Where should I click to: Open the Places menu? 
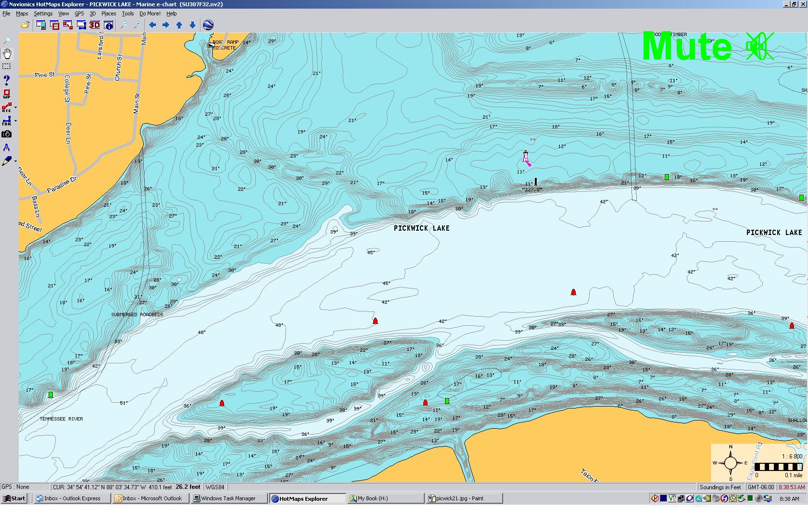pyautogui.click(x=108, y=13)
